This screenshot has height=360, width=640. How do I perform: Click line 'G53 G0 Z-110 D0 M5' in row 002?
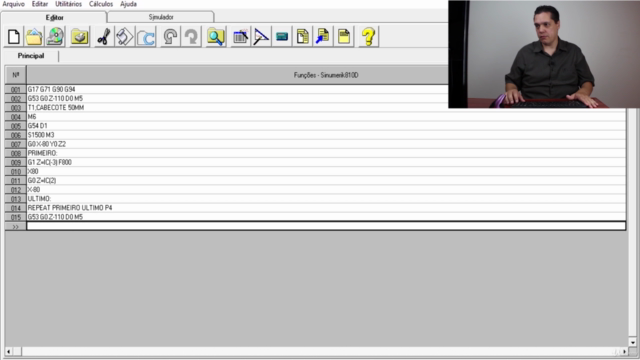coord(326,98)
